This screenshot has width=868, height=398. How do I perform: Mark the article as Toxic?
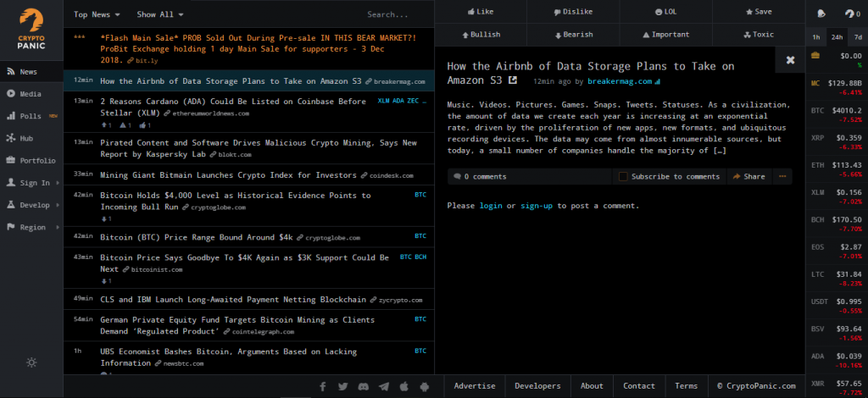tap(758, 35)
